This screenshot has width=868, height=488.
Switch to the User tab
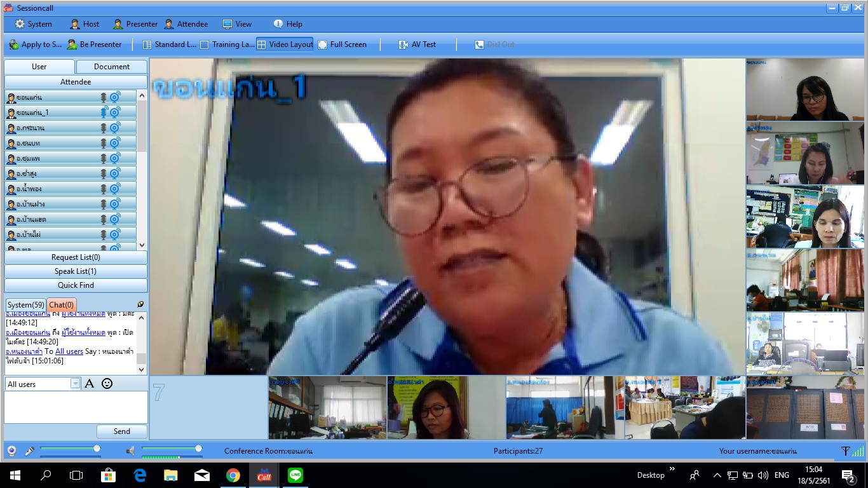pos(39,67)
